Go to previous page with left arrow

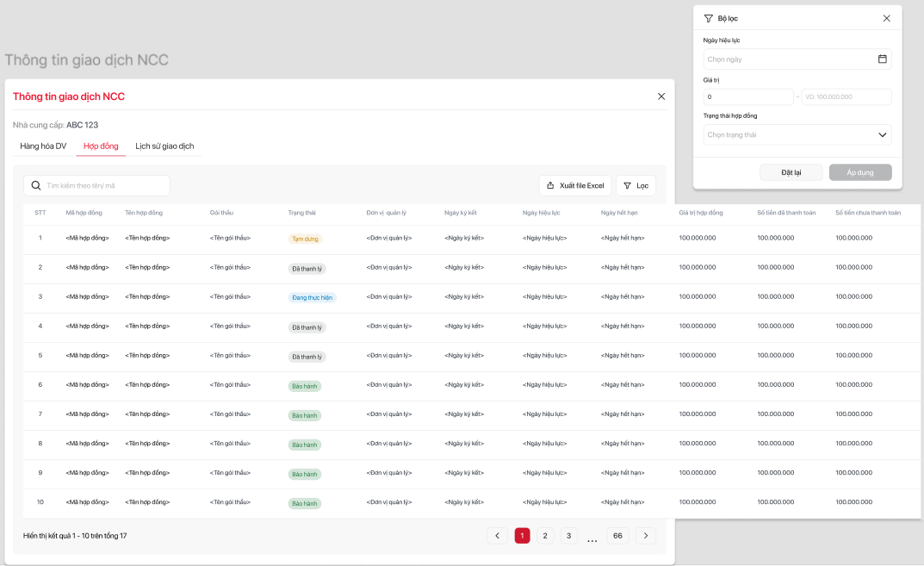497,536
